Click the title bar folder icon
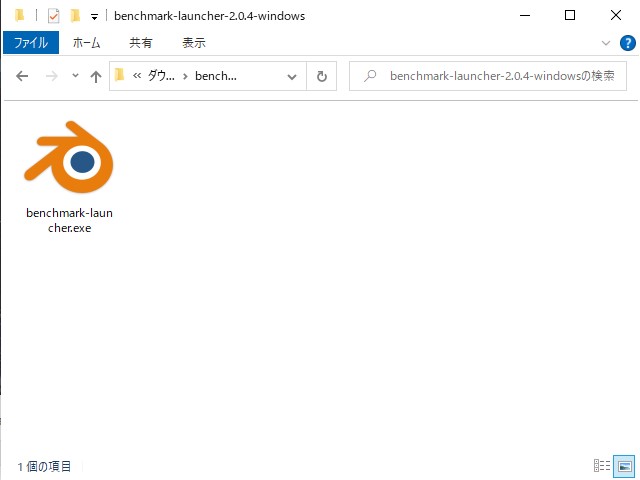Screen dimensions: 640x480 19,16
